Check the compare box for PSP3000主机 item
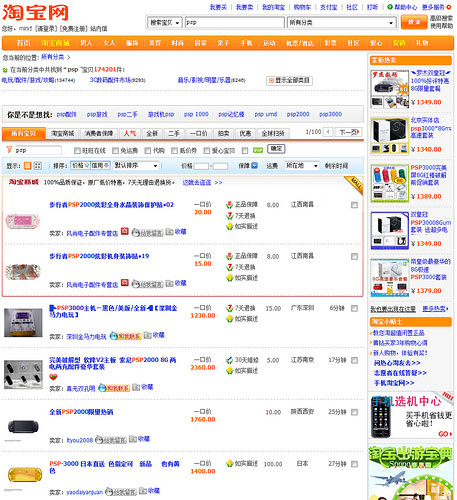This screenshot has height=500, width=457. (x=354, y=308)
